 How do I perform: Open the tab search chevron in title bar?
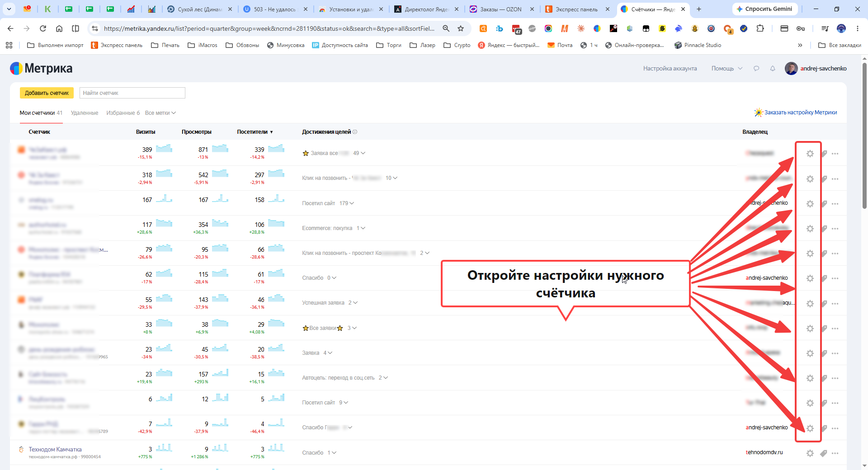pyautogui.click(x=9, y=9)
